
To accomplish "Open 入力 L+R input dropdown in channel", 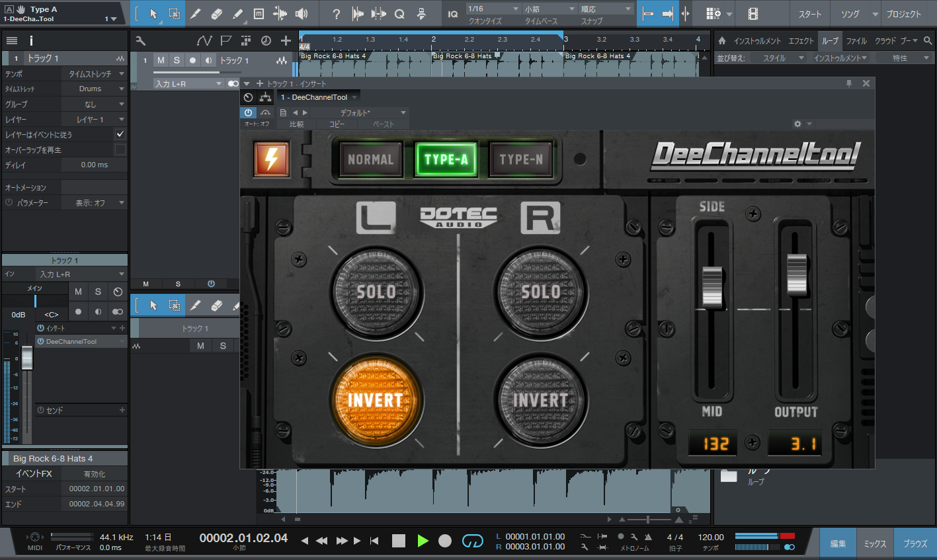I will (x=81, y=274).
